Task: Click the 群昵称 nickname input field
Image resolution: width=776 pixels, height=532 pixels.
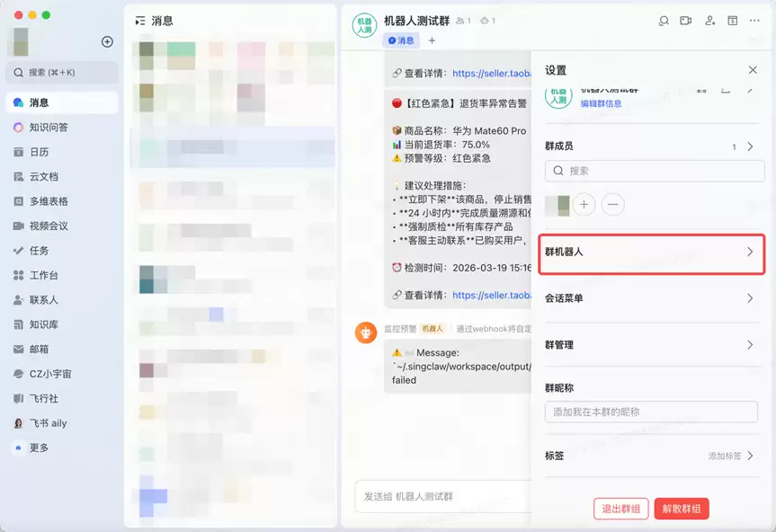Action: pyautogui.click(x=650, y=412)
